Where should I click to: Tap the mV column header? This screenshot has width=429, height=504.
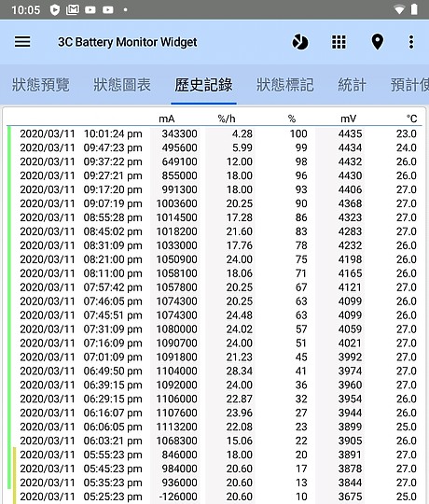click(349, 119)
